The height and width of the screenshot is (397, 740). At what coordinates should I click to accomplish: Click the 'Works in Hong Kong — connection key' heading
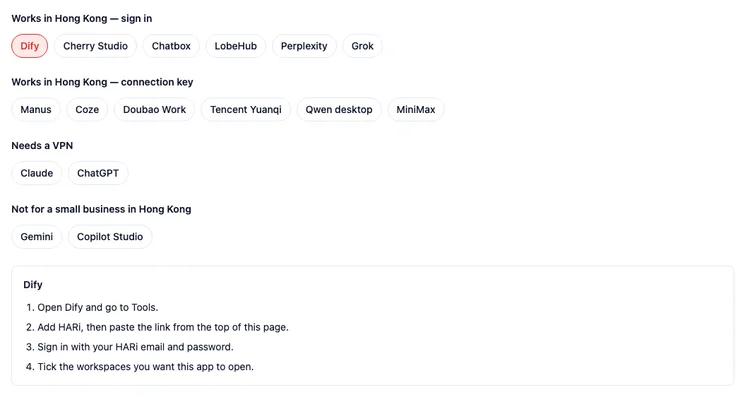tap(102, 82)
